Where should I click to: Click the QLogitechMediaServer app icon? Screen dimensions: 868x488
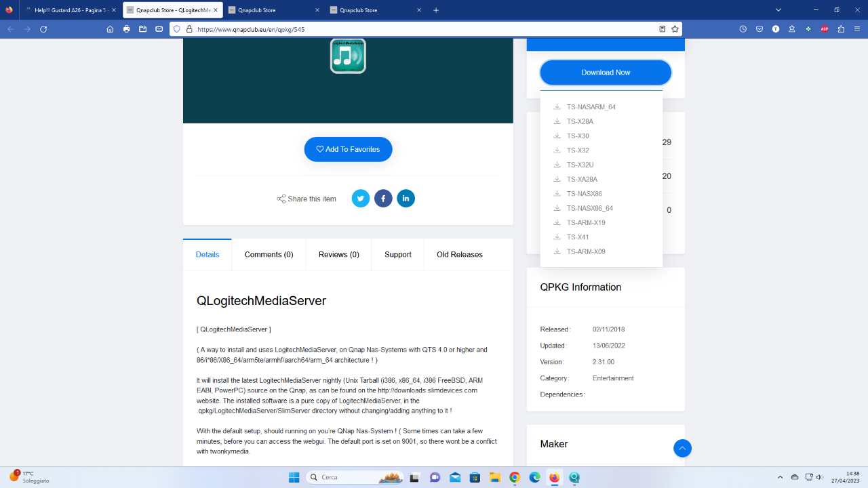click(348, 56)
